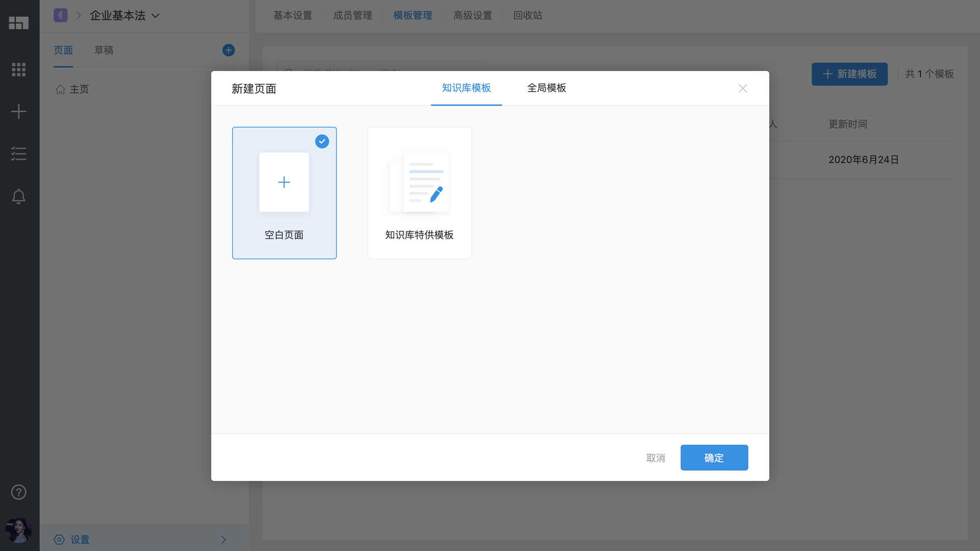Open the dashboard logo icon in sidebar
Image resolution: width=980 pixels, height=551 pixels.
(19, 23)
